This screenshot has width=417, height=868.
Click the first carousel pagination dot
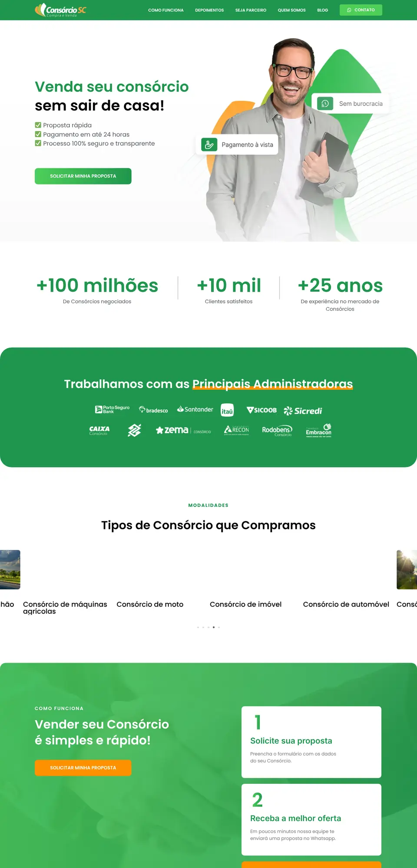[198, 627]
